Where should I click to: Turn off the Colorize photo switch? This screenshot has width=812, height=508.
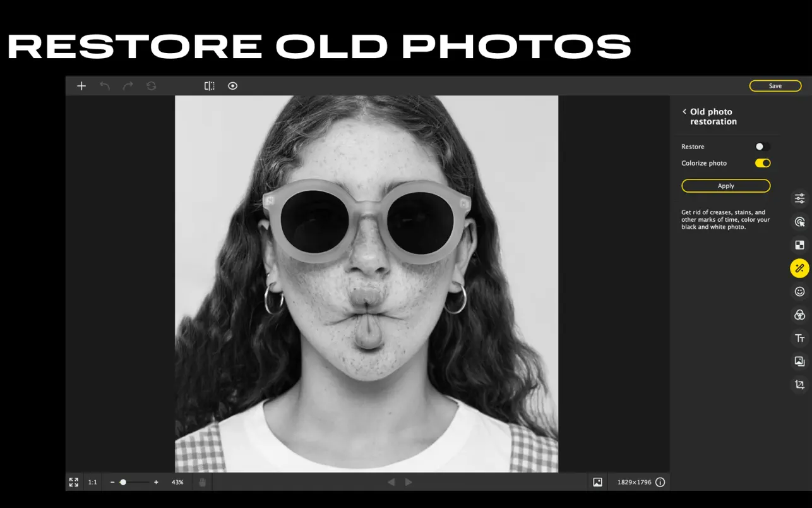(762, 163)
